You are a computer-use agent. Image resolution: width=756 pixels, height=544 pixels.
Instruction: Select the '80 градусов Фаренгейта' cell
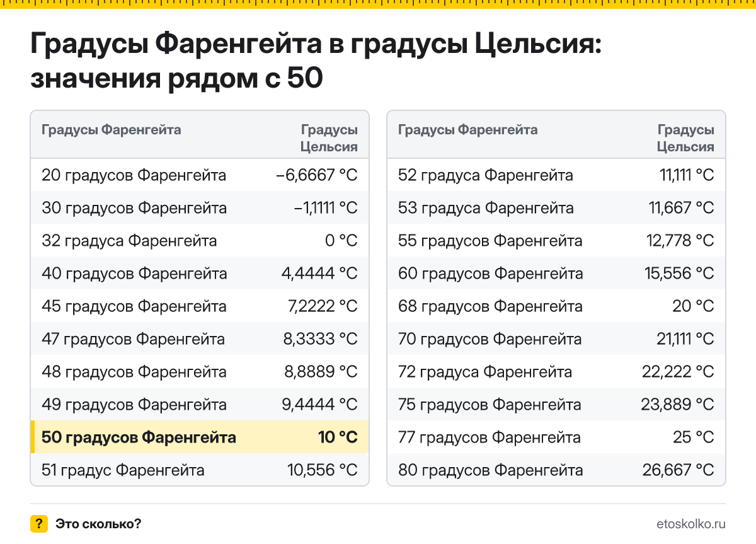[x=491, y=470]
